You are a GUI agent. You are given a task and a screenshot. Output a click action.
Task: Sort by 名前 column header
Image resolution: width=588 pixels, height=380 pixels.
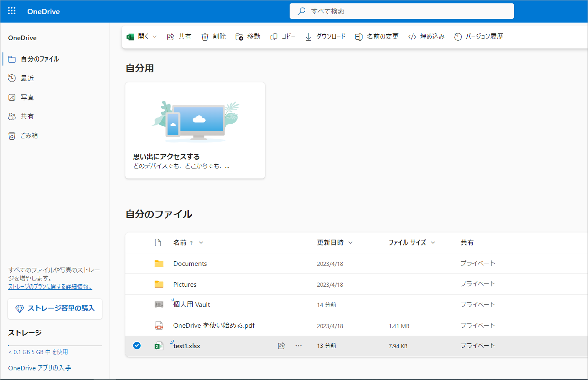(x=180, y=242)
